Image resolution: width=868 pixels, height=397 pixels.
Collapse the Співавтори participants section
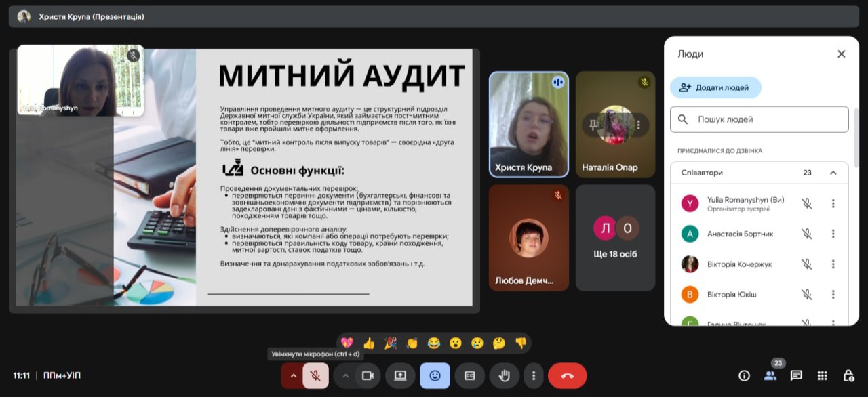pyautogui.click(x=833, y=172)
